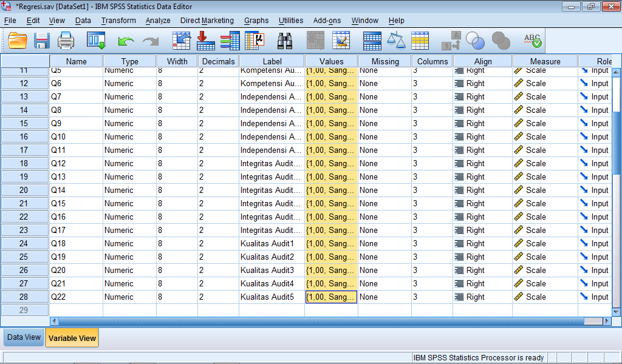Open the Analyze menu
This screenshot has height=364, width=622.
158,21
